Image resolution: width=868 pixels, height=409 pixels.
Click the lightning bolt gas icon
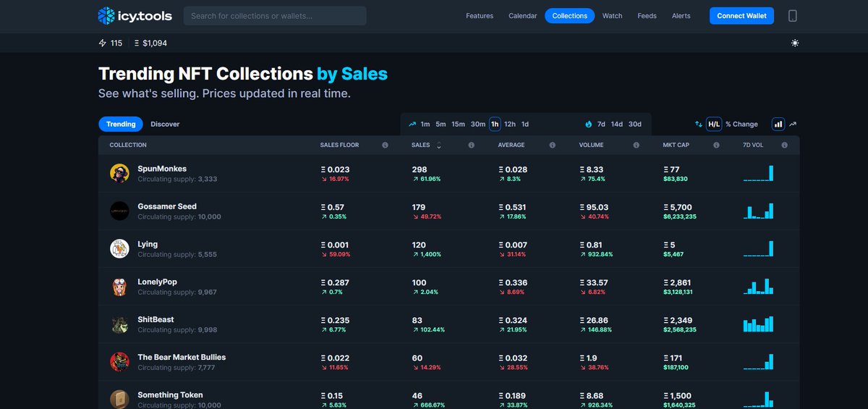102,43
